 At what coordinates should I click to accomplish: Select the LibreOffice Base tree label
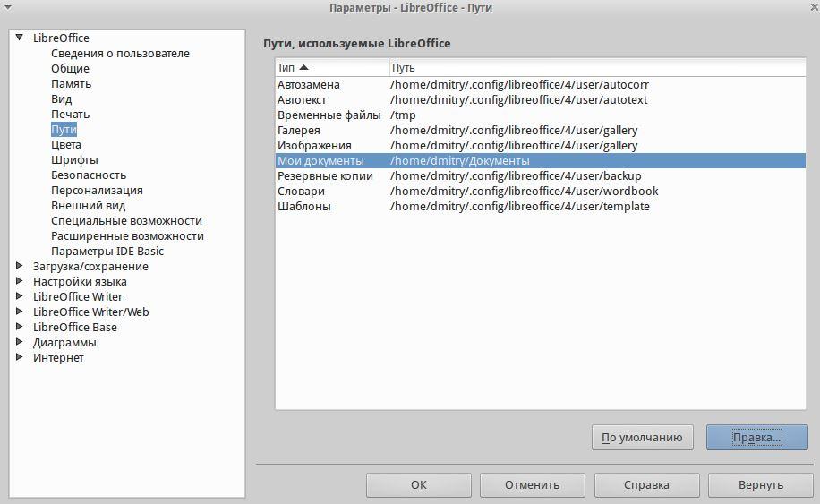click(x=75, y=327)
